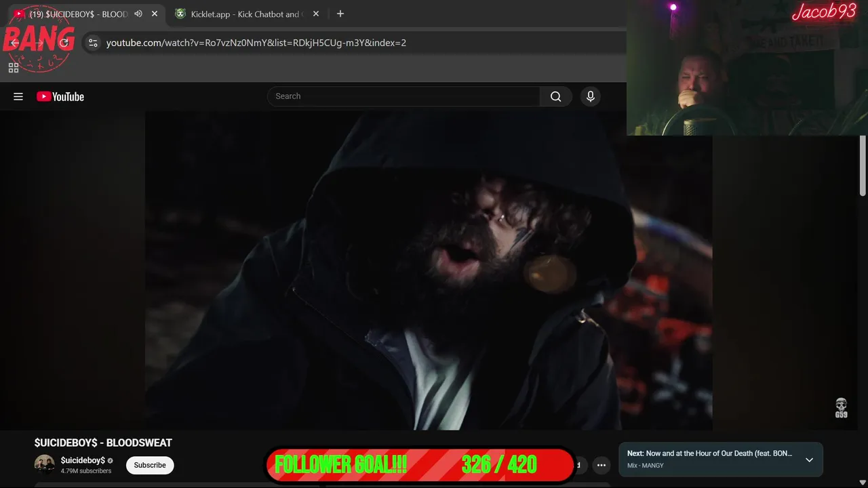This screenshot has width=868, height=488.
Task: Type in the YouTube search field
Action: coord(403,96)
